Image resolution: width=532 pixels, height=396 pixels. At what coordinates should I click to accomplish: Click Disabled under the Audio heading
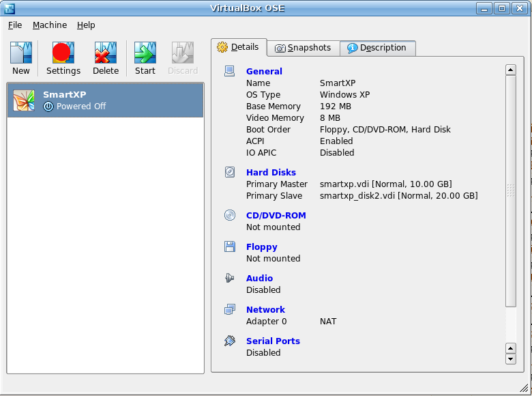(263, 289)
